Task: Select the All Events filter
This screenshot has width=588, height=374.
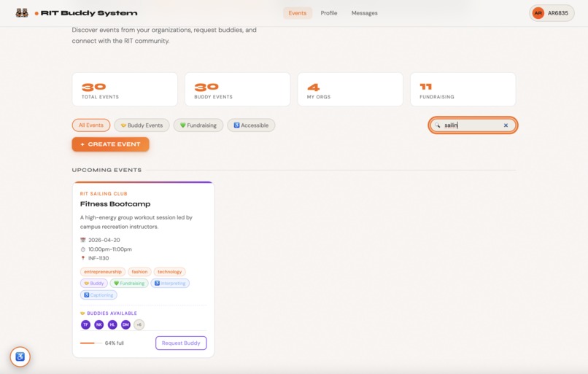Action: pos(91,125)
